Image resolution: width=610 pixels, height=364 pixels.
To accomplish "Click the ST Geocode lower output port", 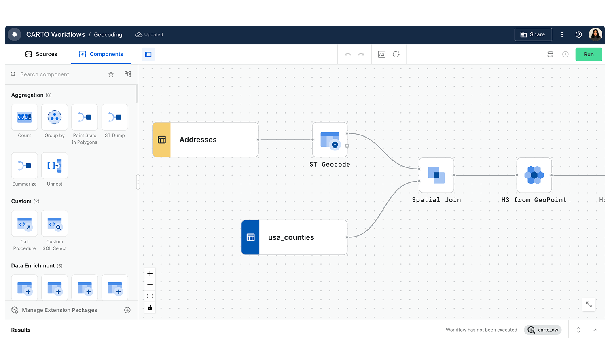I will 347,146.
